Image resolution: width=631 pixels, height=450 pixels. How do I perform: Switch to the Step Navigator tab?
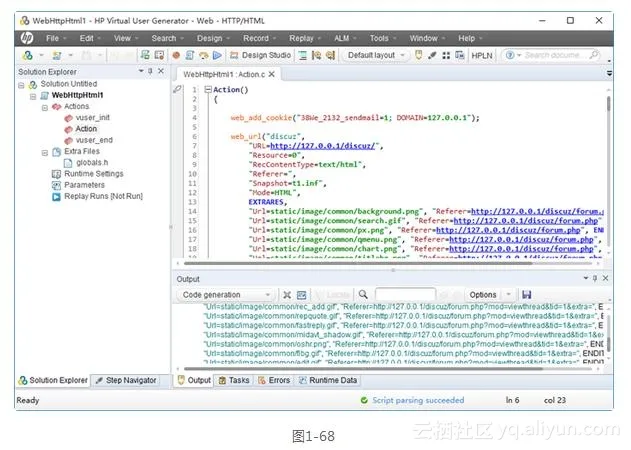(x=126, y=380)
